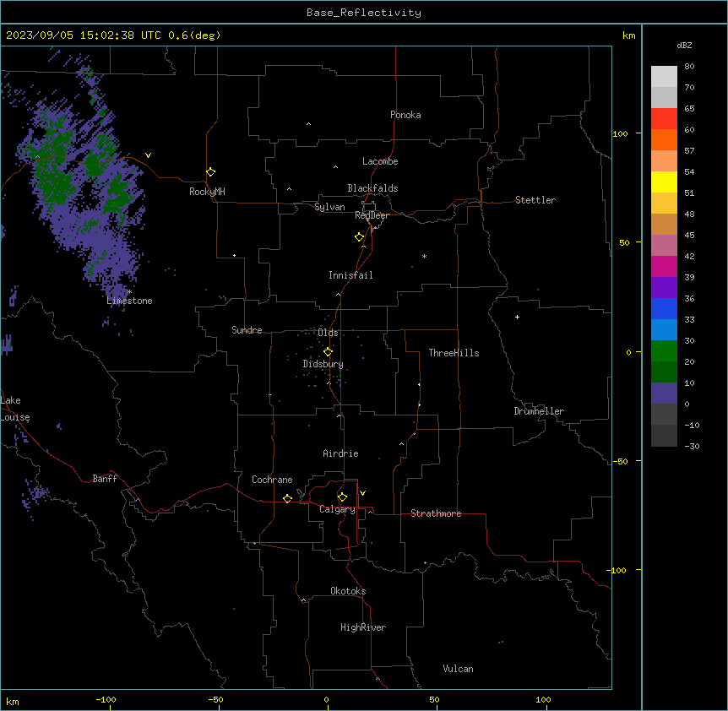Viewport: 728px width, 711px height.
Task: Click the yellow v marker east of Calgary
Action: tap(362, 493)
